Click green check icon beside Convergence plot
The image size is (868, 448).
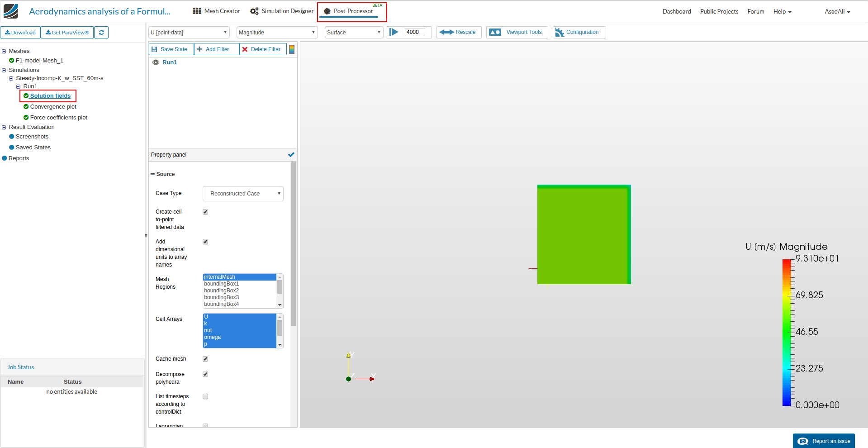pos(26,107)
